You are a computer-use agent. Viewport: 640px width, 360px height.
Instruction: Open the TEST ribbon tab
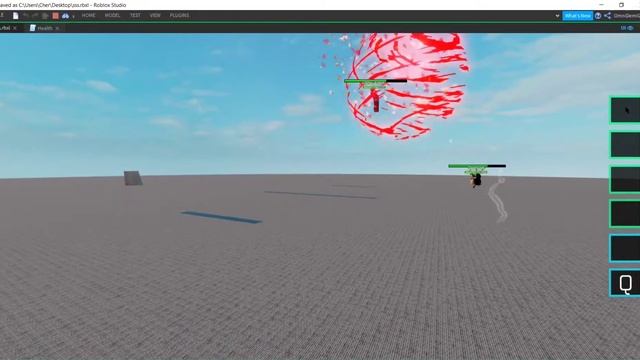coord(135,16)
